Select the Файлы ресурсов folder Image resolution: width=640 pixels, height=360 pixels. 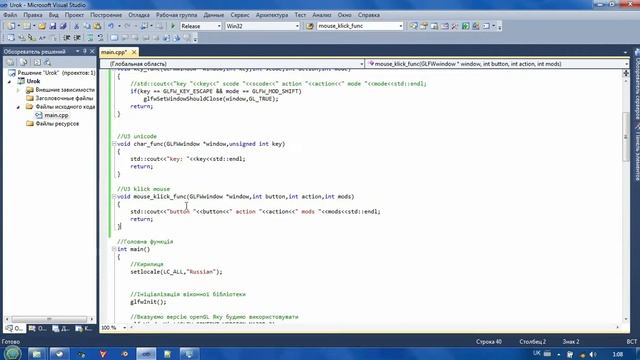pyautogui.click(x=57, y=124)
